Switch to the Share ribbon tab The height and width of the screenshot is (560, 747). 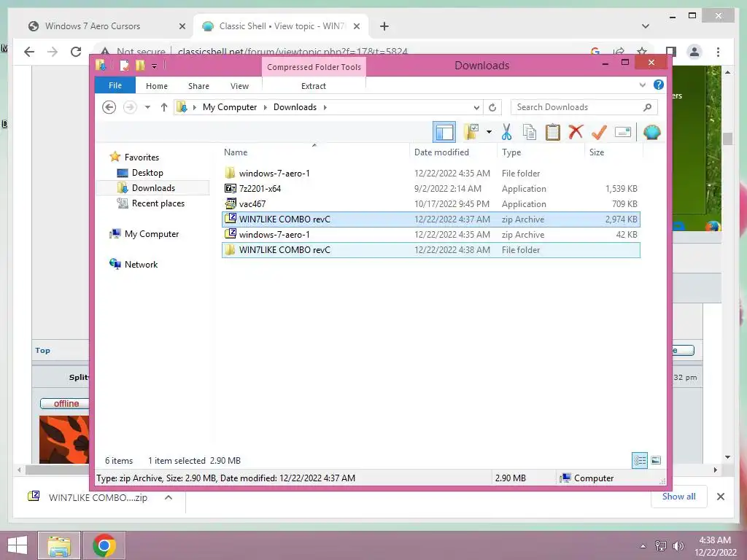tap(198, 86)
